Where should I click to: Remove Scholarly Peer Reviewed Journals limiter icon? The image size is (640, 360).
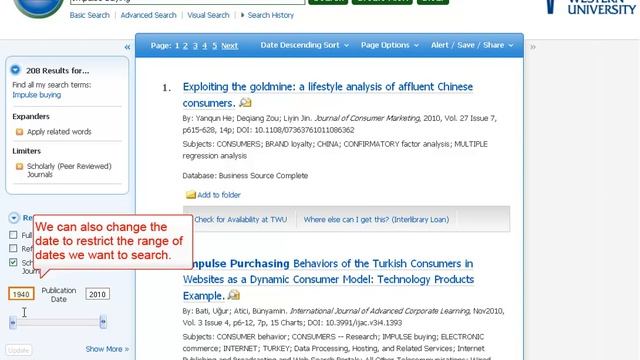(19, 167)
